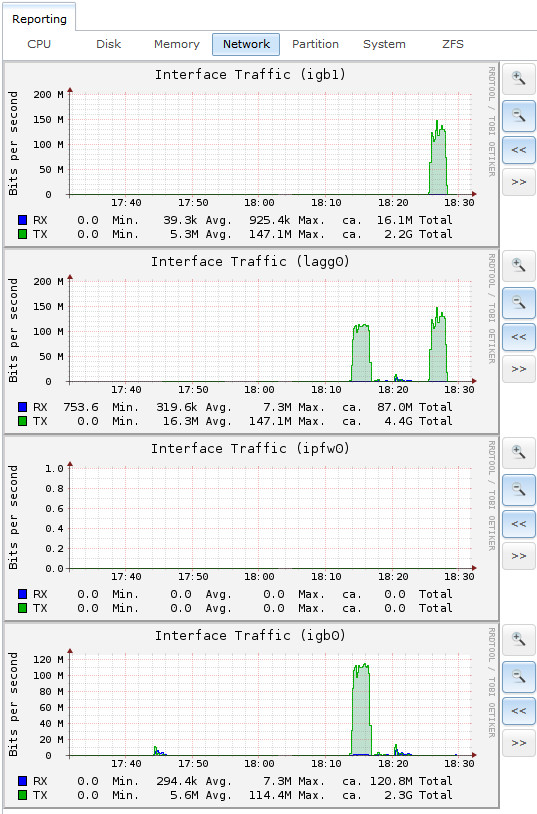Zoom out on the igb1 traffic graph
537x814 pixels.
[x=518, y=115]
